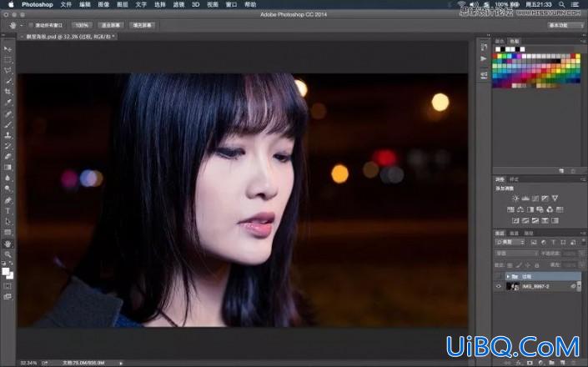588x367 pixels.
Task: Select the Move tool
Action: [x=8, y=49]
